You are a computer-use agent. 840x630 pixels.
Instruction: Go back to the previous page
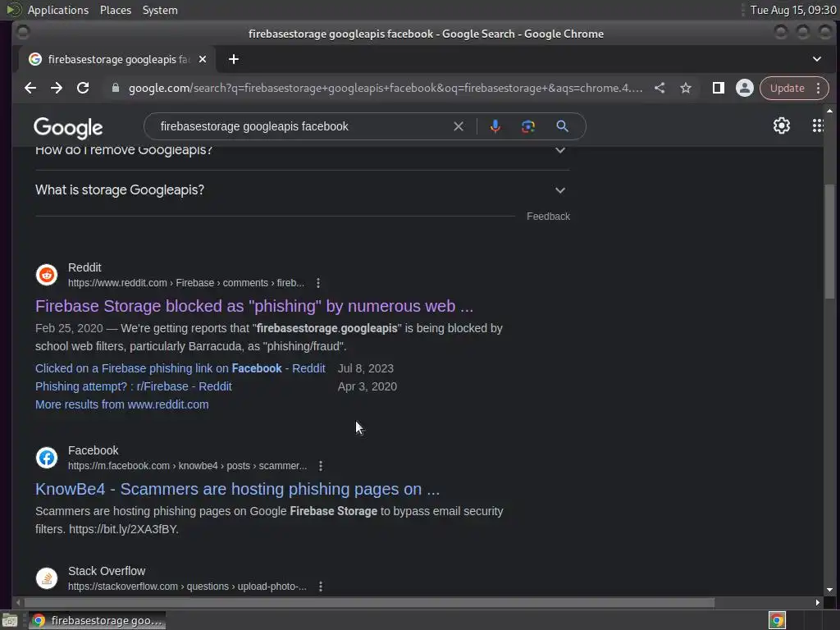click(30, 88)
